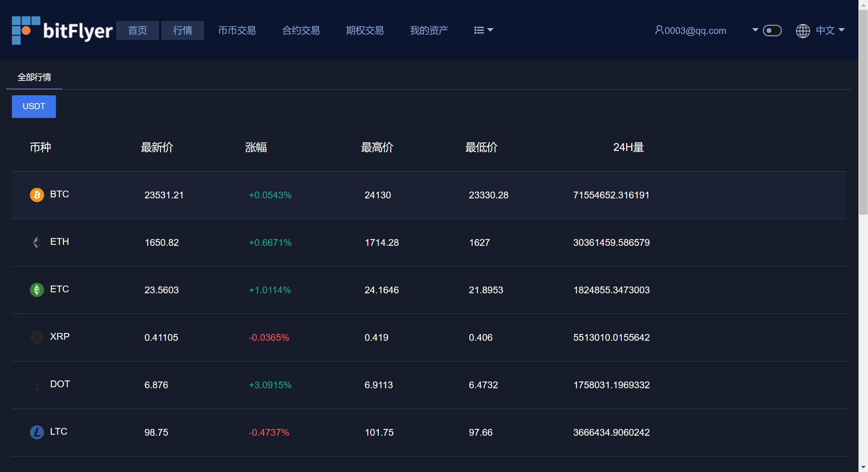Click ETC volume 1824855.3473003
Image resolution: width=868 pixels, height=472 pixels.
tap(611, 290)
